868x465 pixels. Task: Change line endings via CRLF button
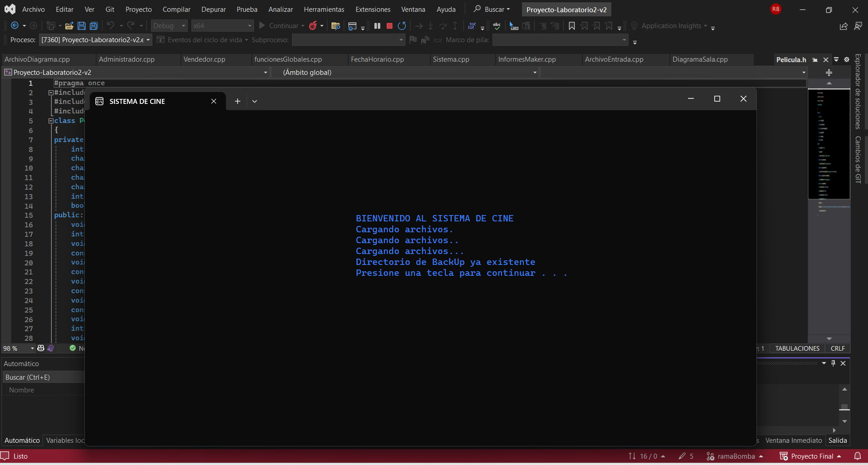tap(837, 348)
